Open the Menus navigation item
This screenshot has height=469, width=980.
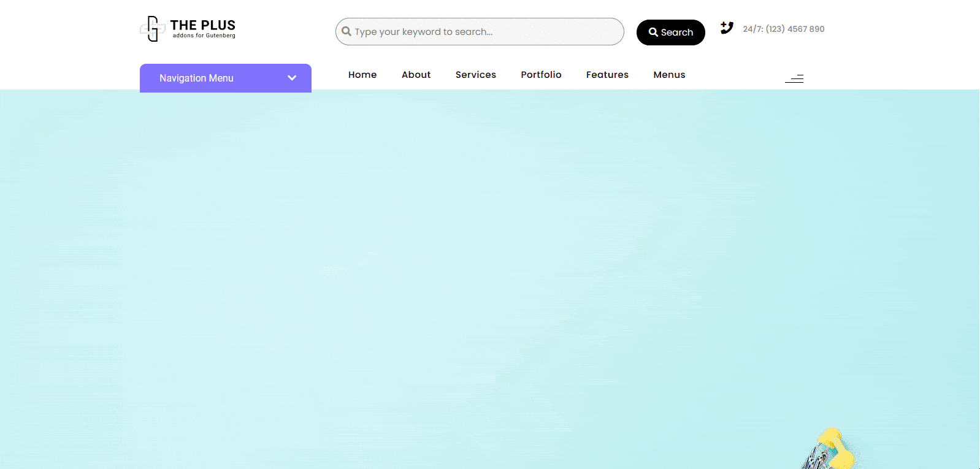(669, 75)
